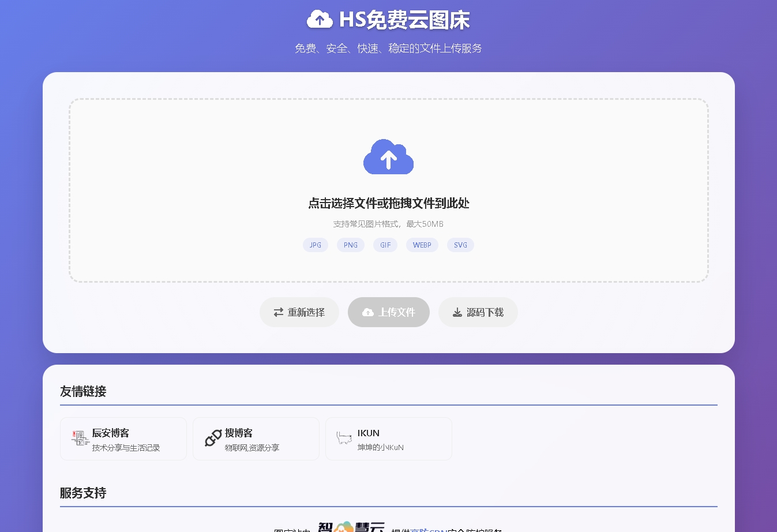Screen dimensions: 777x532
Task: Open the 辰安博客 friend link card
Action: click(x=123, y=439)
